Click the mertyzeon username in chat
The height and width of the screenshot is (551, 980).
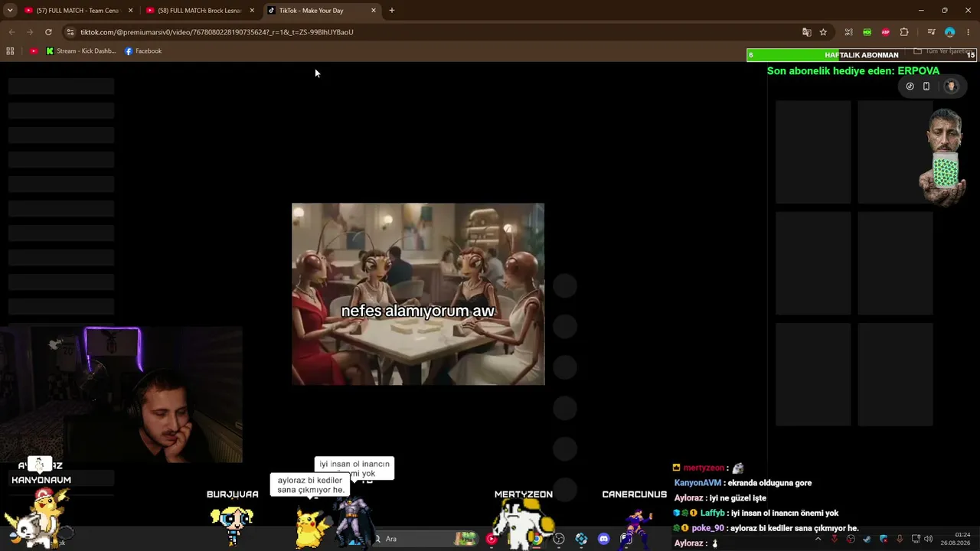pyautogui.click(x=704, y=468)
